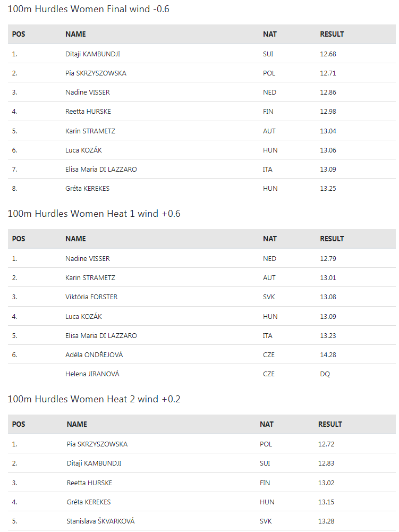Screen dimensions: 399x532
Task: Select Stanislava ŠKVARKOVÁ's name
Action: (100, 521)
